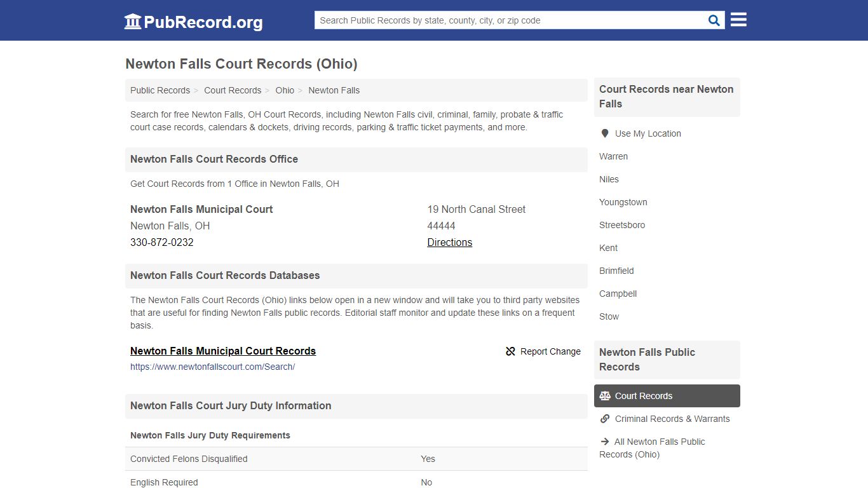Viewport: 868px width, 488px height.
Task: Click the Convicted Felons Disqualified row label
Action: pyautogui.click(x=189, y=459)
